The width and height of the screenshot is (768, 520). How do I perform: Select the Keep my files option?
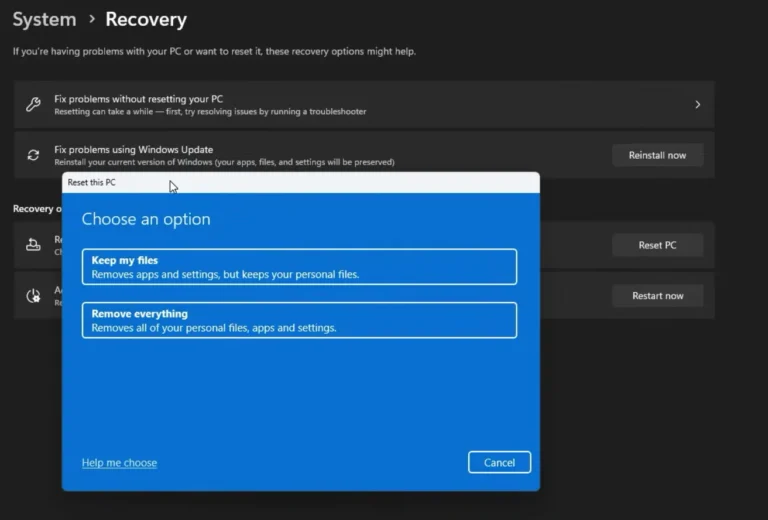pos(299,267)
